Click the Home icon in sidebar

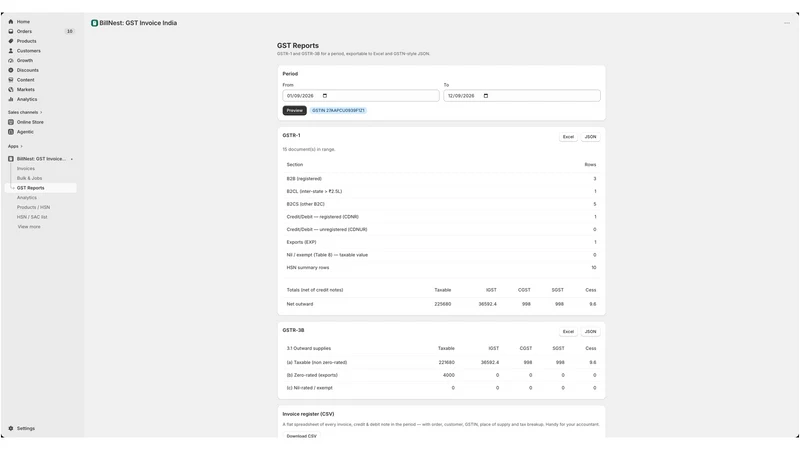click(11, 21)
